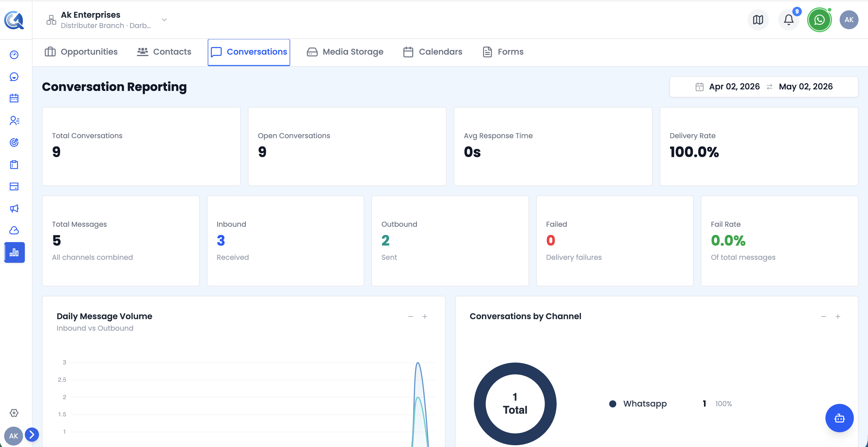
Task: Click the May 02, 2026 end date
Action: [806, 87]
